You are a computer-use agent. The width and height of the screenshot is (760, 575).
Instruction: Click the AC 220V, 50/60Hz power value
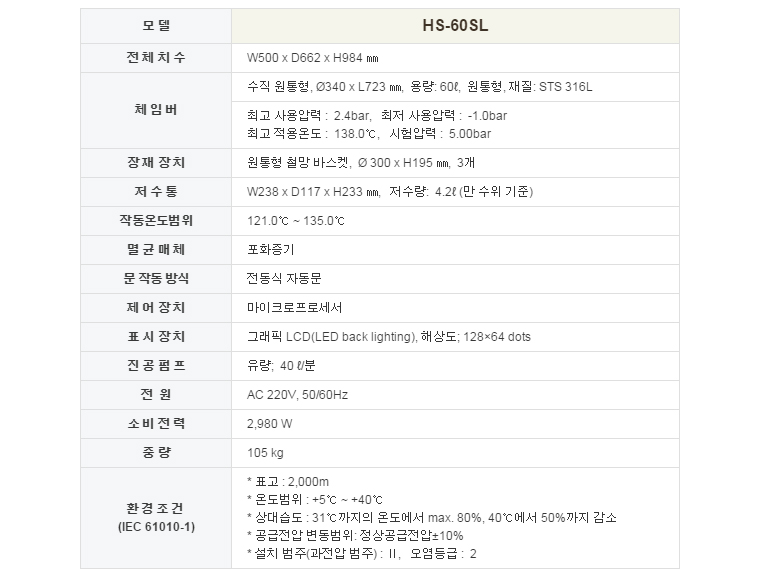[297, 395]
